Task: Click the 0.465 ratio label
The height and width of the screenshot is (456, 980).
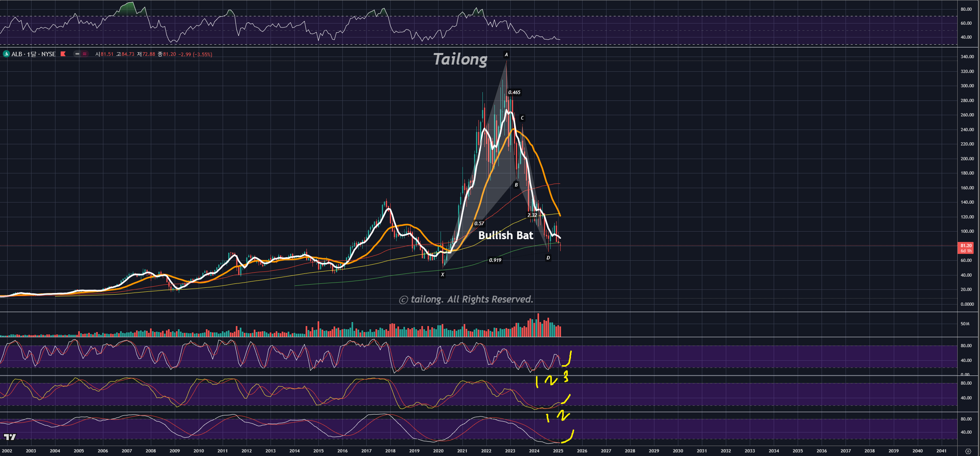Action: point(514,92)
